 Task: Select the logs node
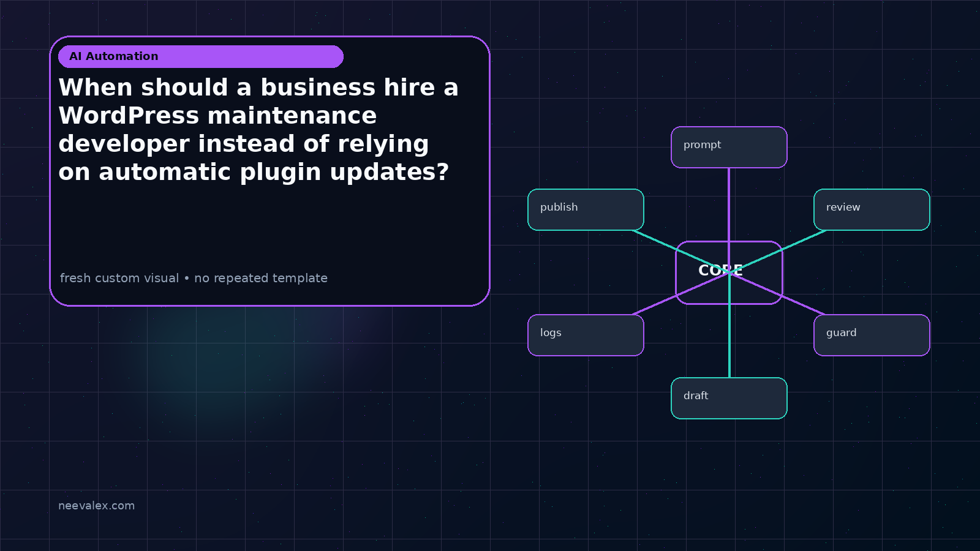coord(586,335)
